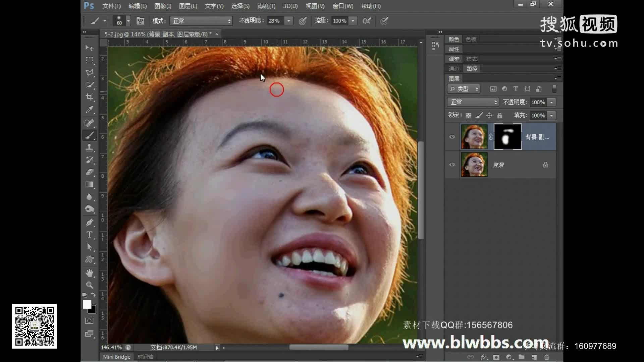Screen dimensions: 644x362
Task: Click the foreground white color swatch
Action: point(87,304)
